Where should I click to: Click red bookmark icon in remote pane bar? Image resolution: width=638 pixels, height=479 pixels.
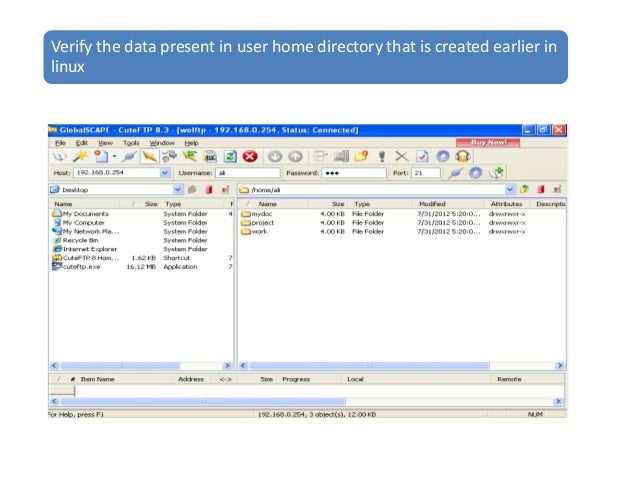coord(541,189)
